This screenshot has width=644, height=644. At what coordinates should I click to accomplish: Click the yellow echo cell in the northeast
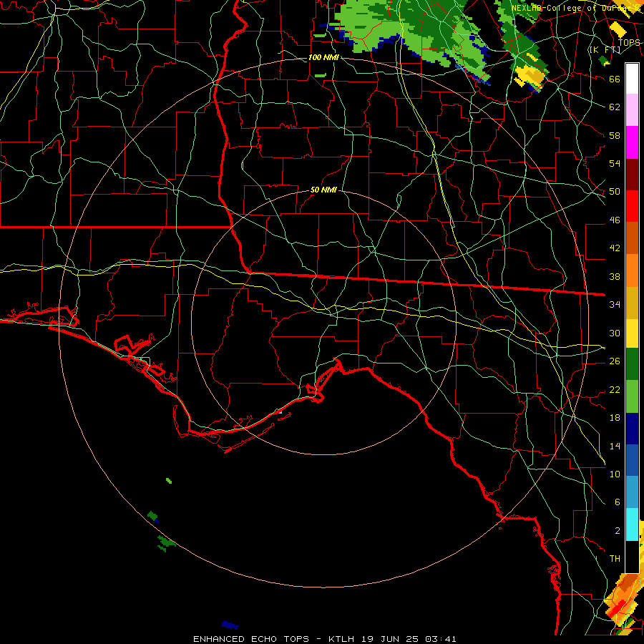[530, 77]
